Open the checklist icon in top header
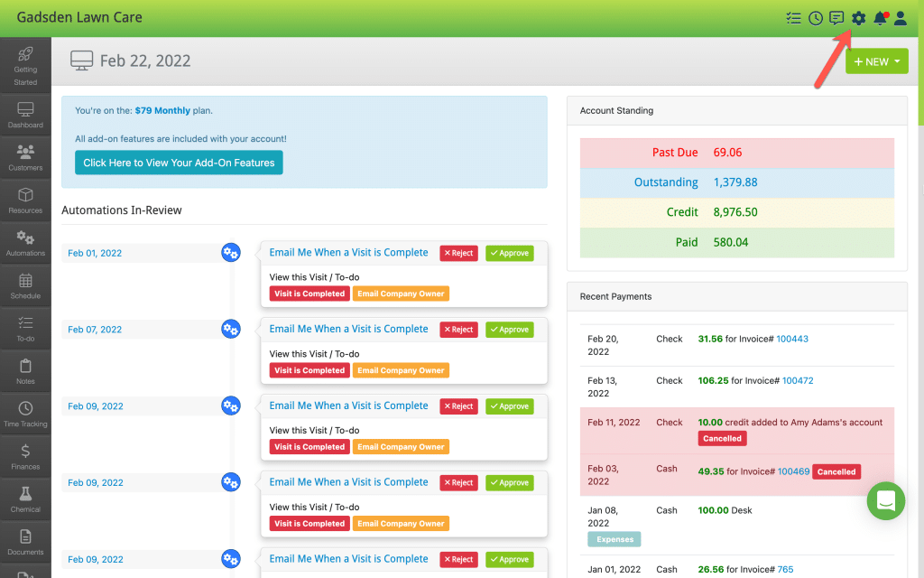 794,18
